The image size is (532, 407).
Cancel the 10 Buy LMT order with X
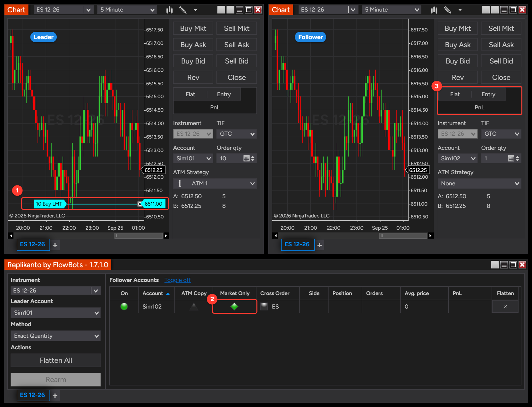(x=140, y=204)
